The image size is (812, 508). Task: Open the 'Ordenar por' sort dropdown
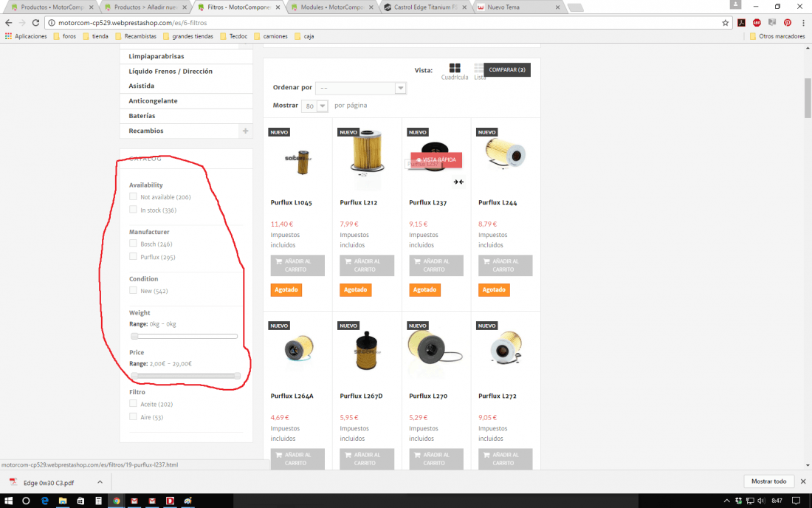click(361, 88)
